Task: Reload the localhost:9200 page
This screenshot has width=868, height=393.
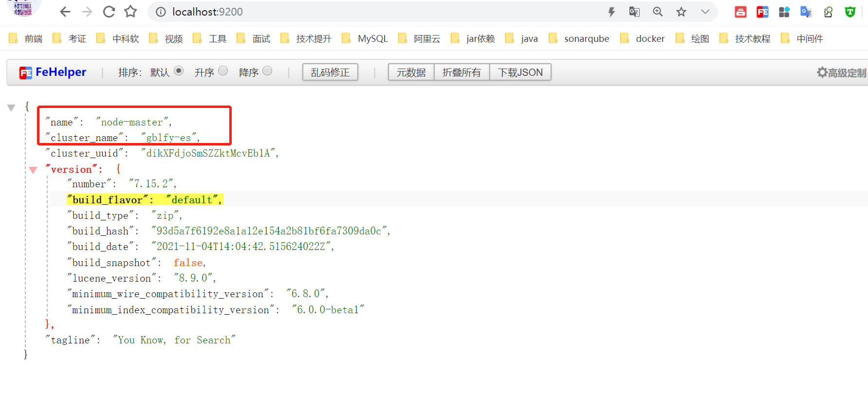Action: coord(109,12)
